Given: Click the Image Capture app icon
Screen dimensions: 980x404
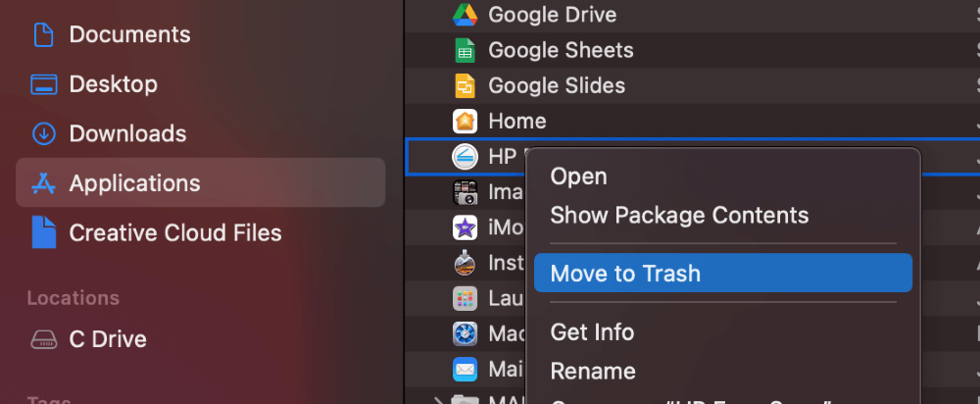Looking at the screenshot, I should coord(465,192).
